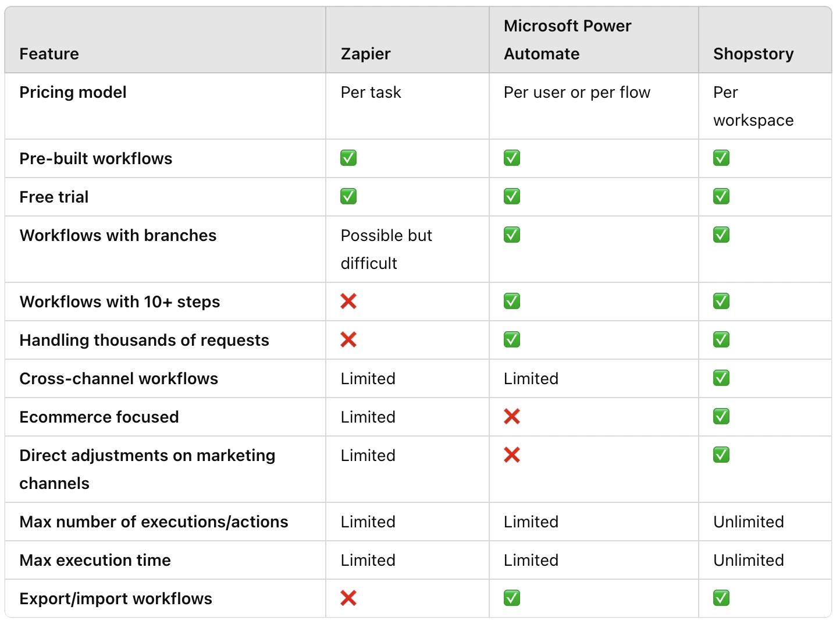Click Power Automate's red X for Ecommerce focused

point(512,416)
